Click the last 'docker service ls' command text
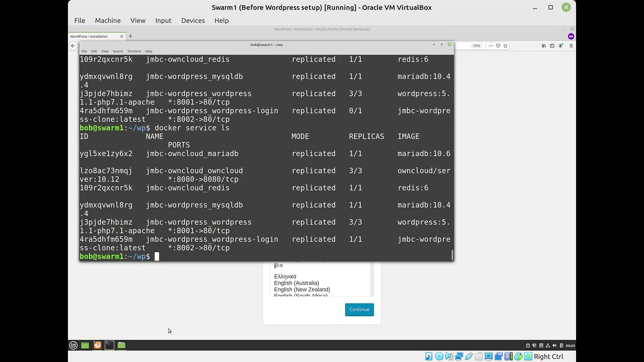 192,128
